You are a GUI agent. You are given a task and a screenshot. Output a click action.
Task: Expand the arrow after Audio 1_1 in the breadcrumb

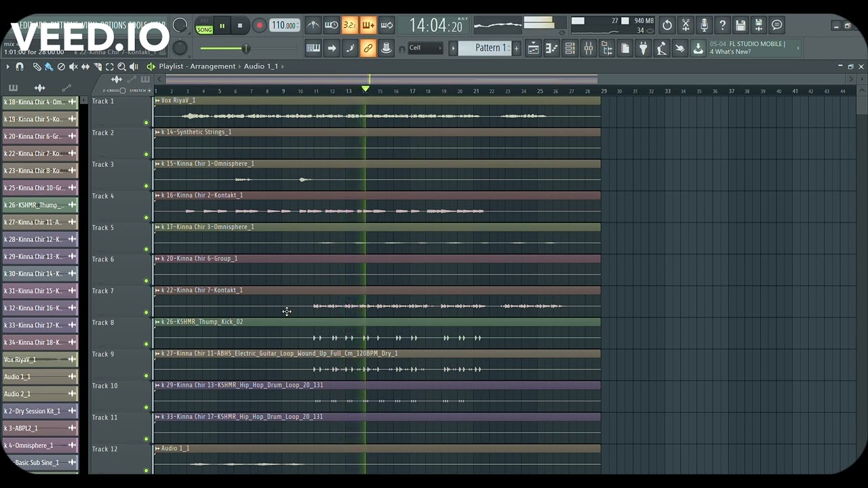[283, 66]
